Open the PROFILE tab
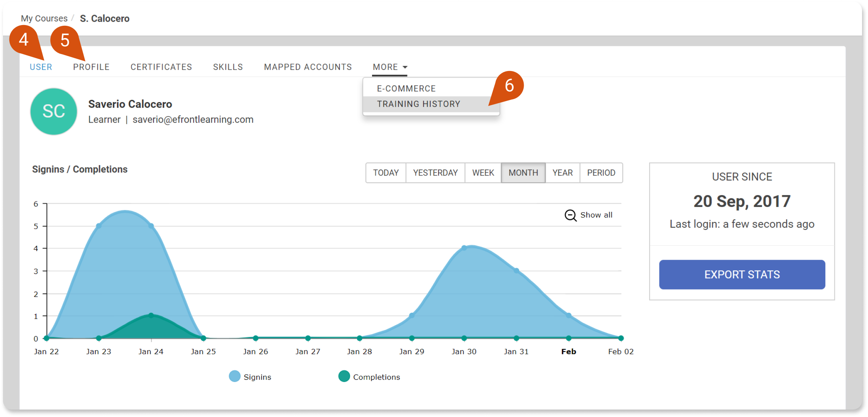Image resolution: width=868 pixels, height=417 pixels. tap(91, 67)
